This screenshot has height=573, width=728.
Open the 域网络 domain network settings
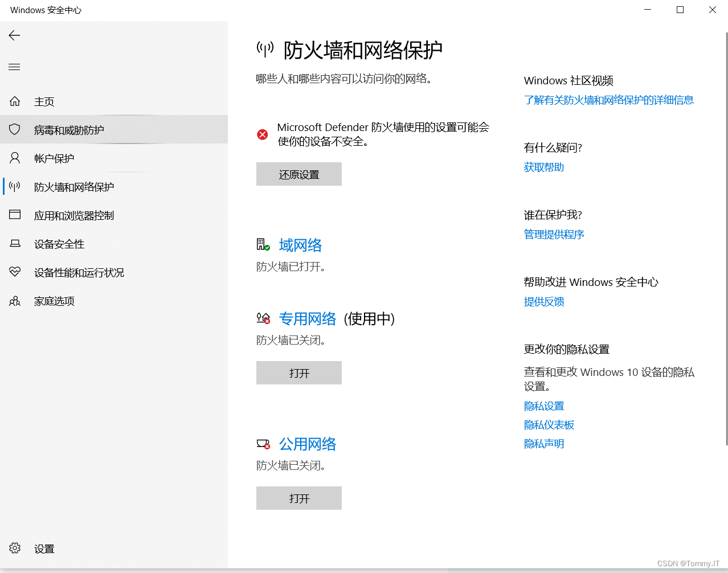click(300, 245)
